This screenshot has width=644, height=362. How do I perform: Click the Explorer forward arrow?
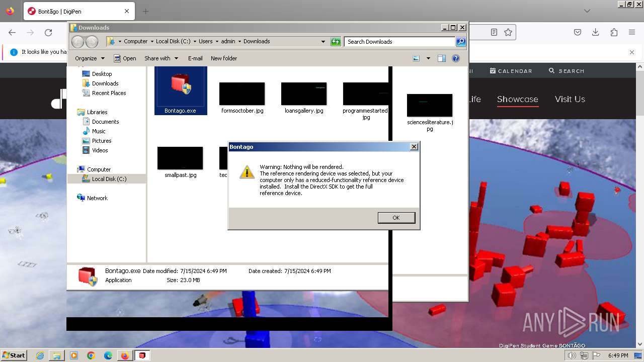pos(92,42)
